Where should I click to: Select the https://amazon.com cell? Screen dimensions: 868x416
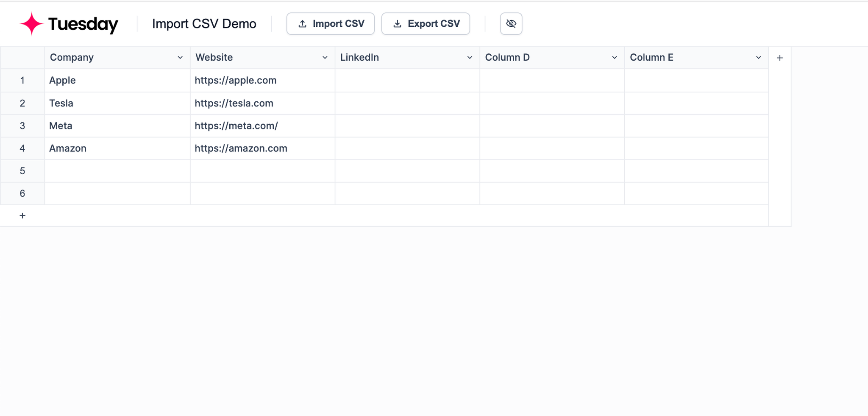(263, 148)
